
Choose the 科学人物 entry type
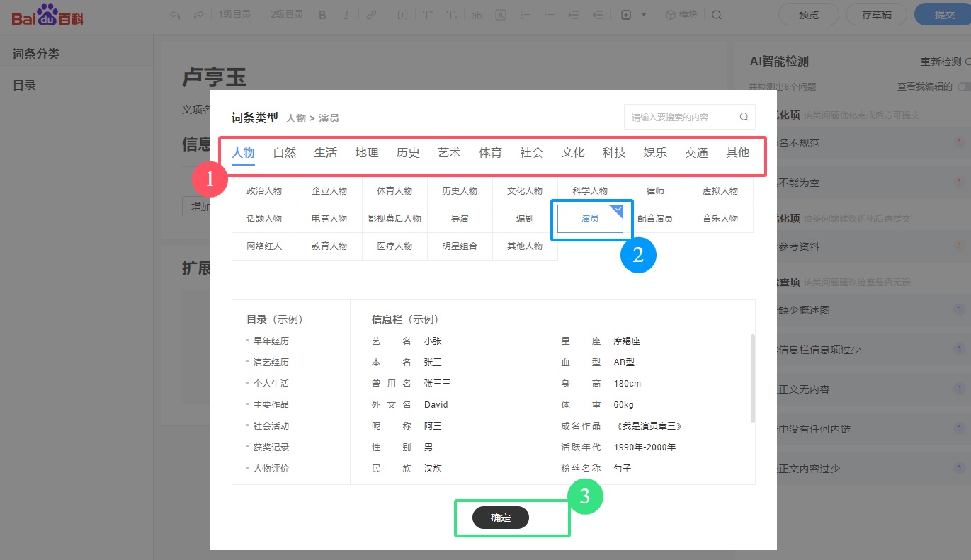coord(590,191)
